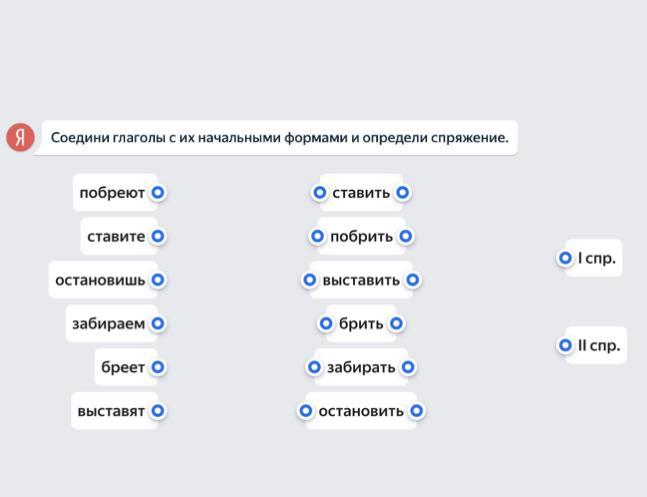Click the word card побреют
Image resolution: width=647 pixels, height=497 pixels.
112,193
